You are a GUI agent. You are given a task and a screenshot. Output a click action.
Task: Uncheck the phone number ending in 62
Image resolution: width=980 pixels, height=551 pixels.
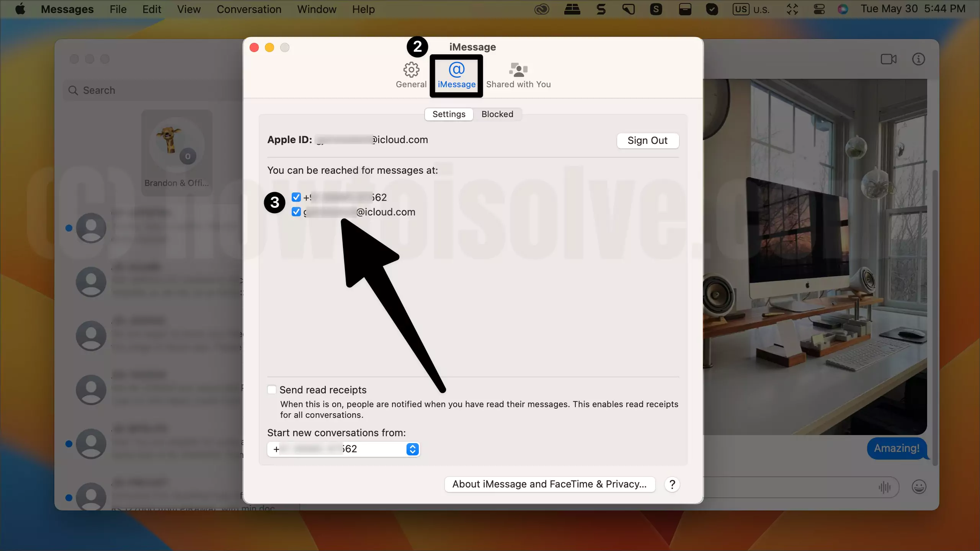point(296,197)
